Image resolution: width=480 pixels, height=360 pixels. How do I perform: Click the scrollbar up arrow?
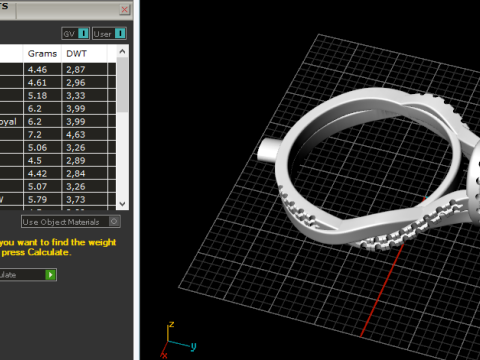[x=122, y=51]
